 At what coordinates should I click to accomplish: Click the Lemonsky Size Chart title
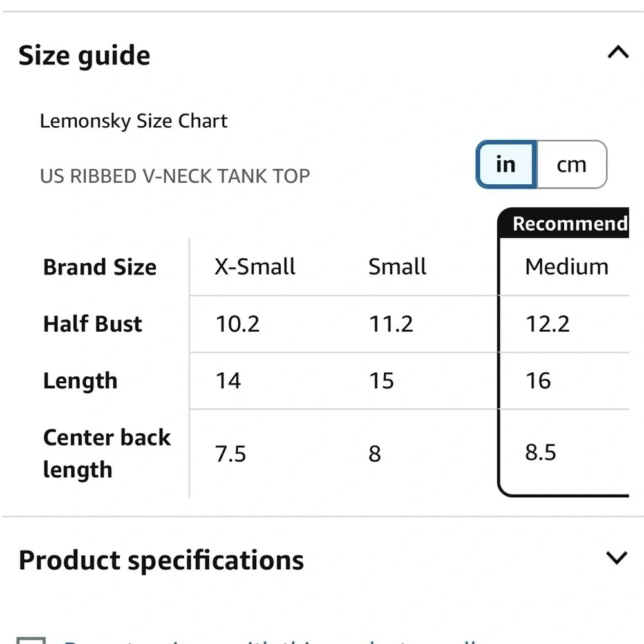pyautogui.click(x=134, y=121)
